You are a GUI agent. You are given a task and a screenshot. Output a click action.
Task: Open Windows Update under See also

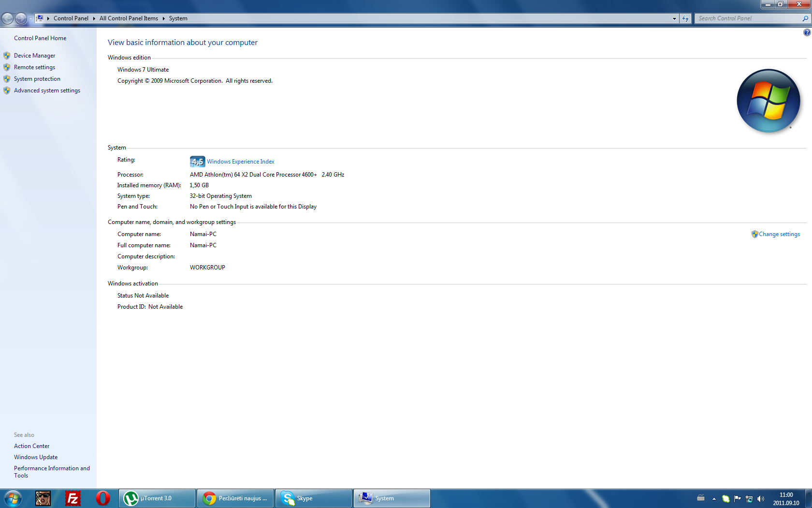click(36, 457)
